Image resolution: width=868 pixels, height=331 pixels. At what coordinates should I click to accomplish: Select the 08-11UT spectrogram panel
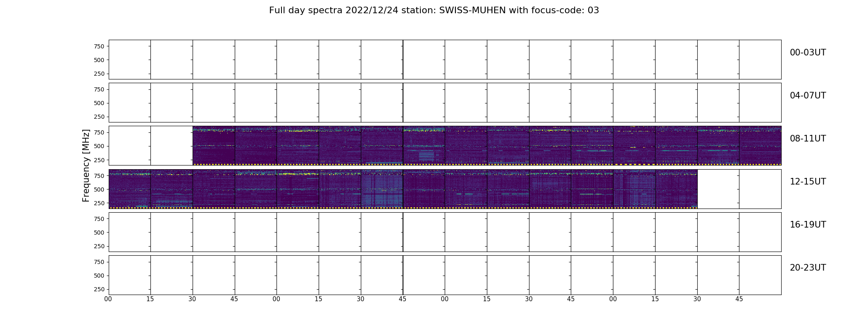(445, 146)
